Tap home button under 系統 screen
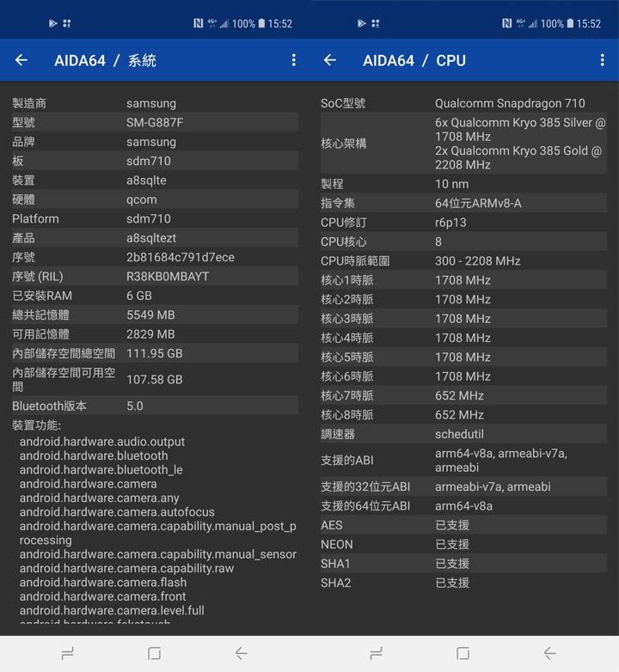Viewport: 619px width, 672px height. pos(155,653)
